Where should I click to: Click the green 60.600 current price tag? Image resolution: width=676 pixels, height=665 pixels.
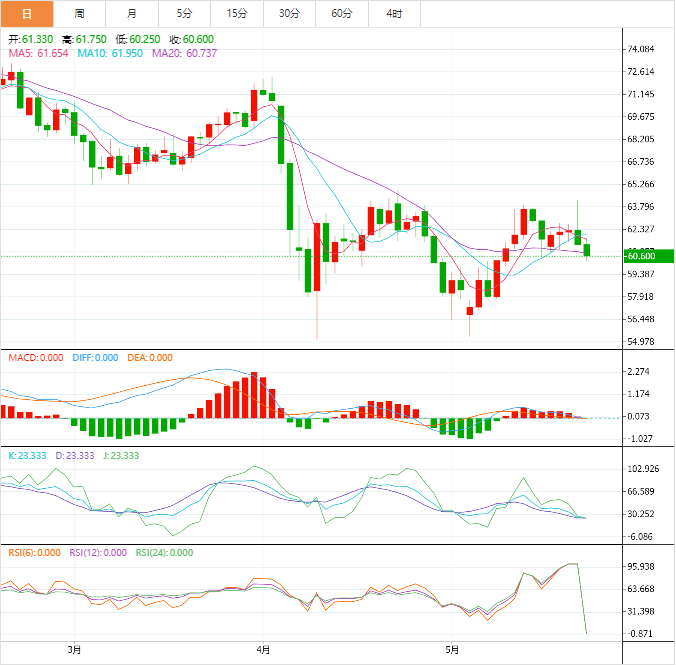[x=649, y=256]
